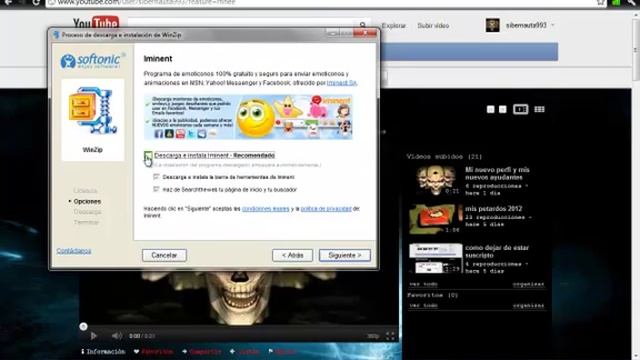The width and height of the screenshot is (640, 360).
Task: Open the condiciones legales link
Action: coord(265,209)
